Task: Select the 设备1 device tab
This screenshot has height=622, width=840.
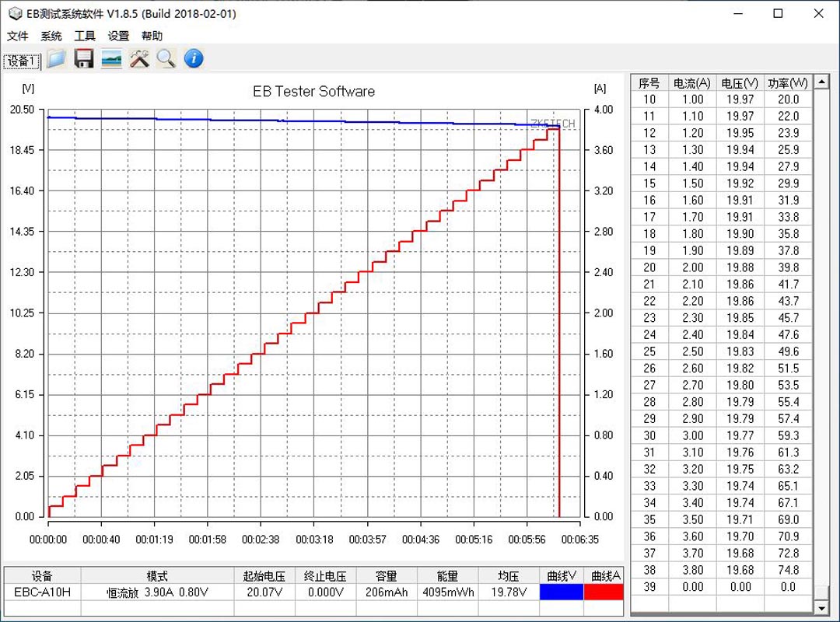Action: [22, 61]
